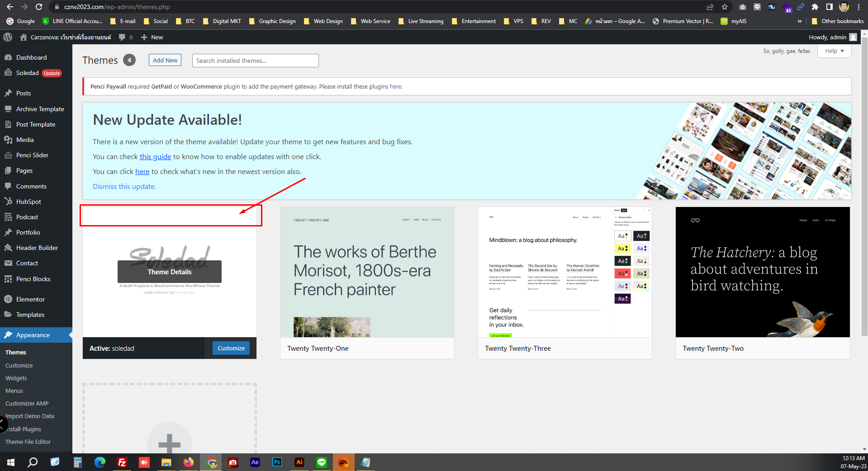Click the Carzanova site home link
Viewport: 868px width, 471px height.
(66, 37)
